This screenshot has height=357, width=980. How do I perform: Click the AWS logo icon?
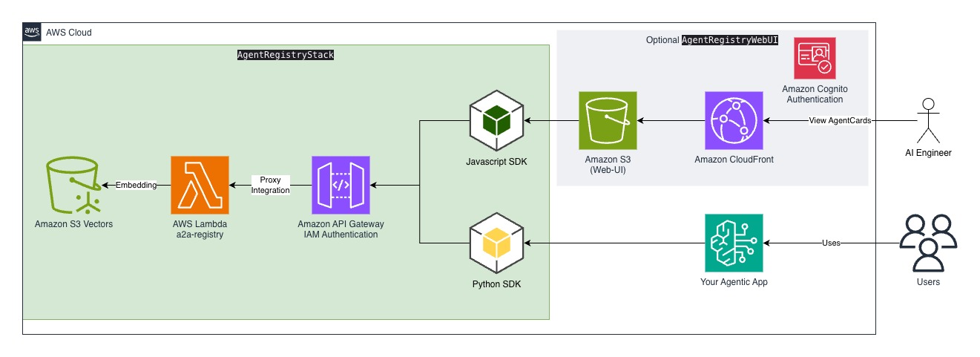[32, 32]
